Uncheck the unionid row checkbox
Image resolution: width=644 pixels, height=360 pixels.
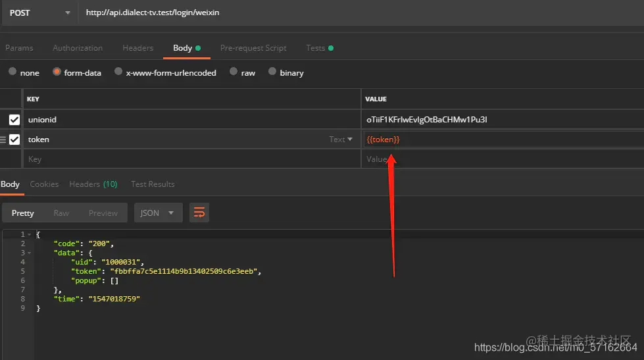(14, 120)
